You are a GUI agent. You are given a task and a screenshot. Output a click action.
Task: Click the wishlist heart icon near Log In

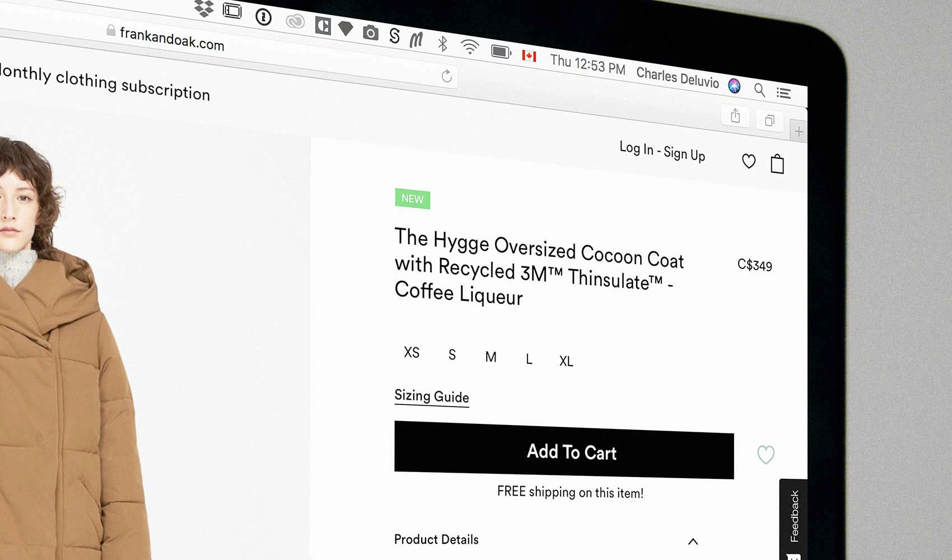[749, 161]
